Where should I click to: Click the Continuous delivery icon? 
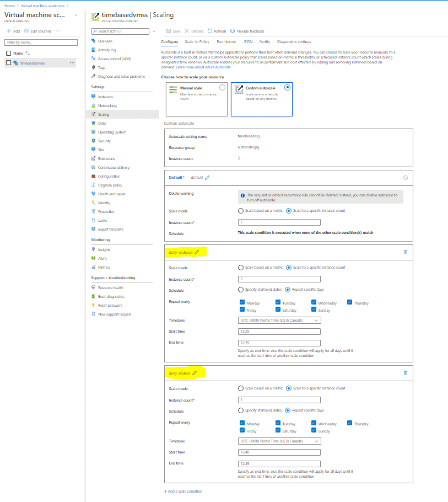coord(93,168)
